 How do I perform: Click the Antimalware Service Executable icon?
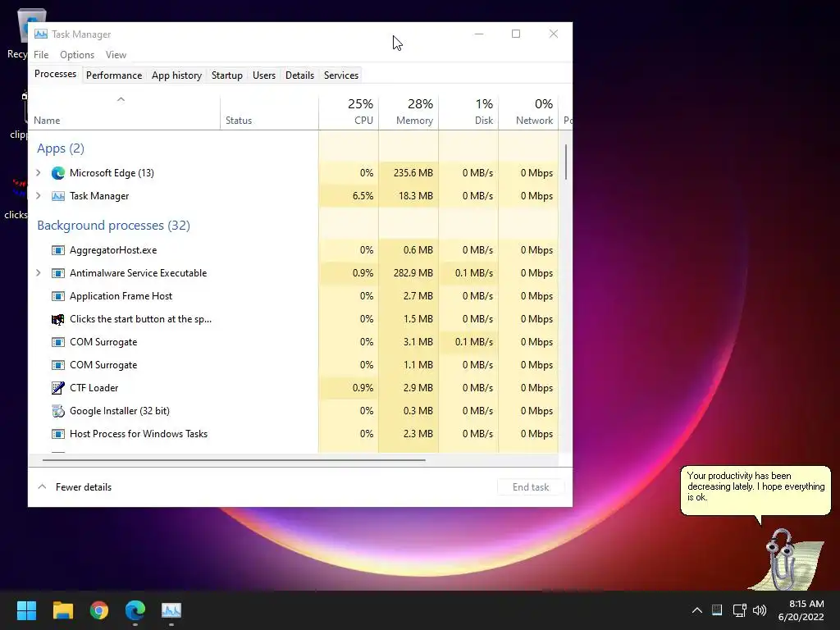coord(58,273)
